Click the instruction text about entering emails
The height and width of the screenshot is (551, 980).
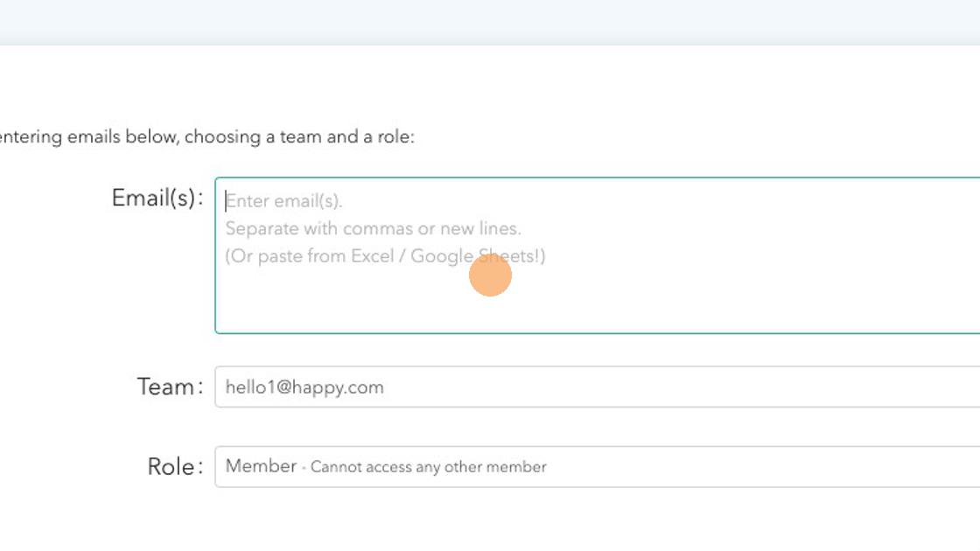coord(206,137)
